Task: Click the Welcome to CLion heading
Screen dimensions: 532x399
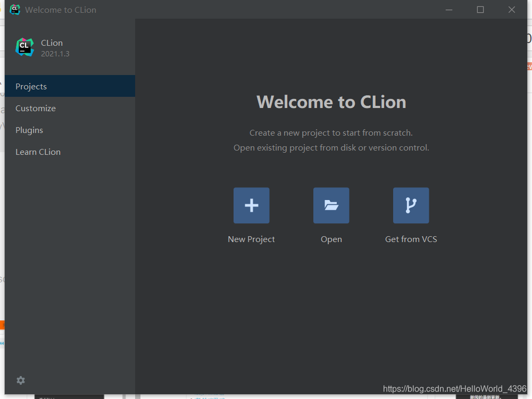Action: point(331,102)
